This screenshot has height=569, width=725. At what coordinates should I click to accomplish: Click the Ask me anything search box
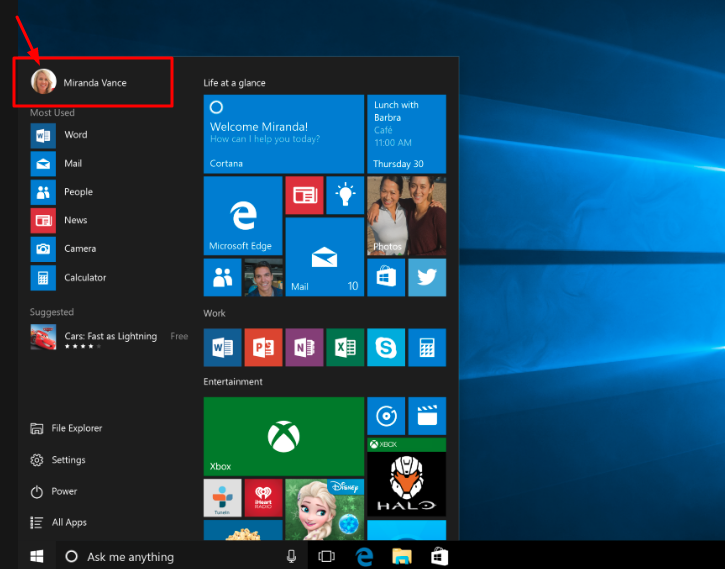[x=182, y=556]
